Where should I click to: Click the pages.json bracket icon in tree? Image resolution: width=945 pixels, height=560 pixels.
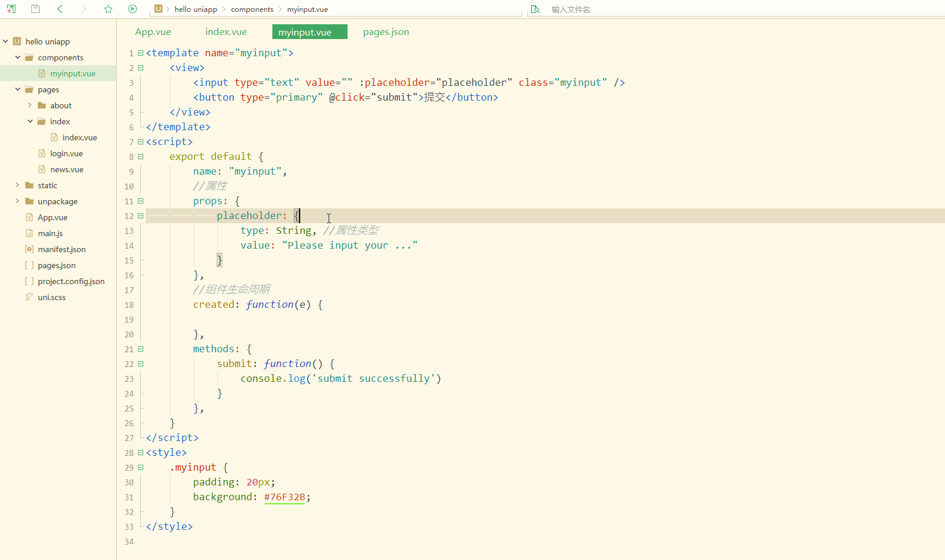(30, 265)
